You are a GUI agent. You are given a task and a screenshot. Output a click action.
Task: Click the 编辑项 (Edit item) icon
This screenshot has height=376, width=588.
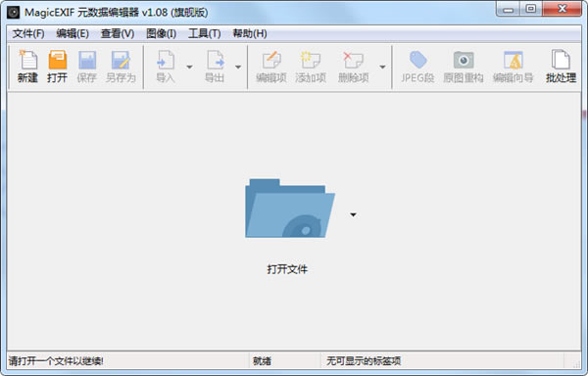[271, 67]
